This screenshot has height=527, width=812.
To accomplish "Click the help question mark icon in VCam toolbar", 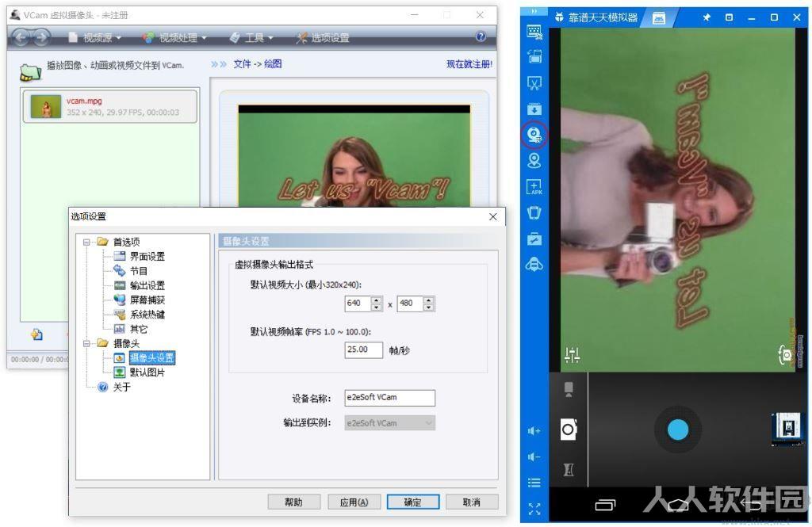I will [481, 36].
